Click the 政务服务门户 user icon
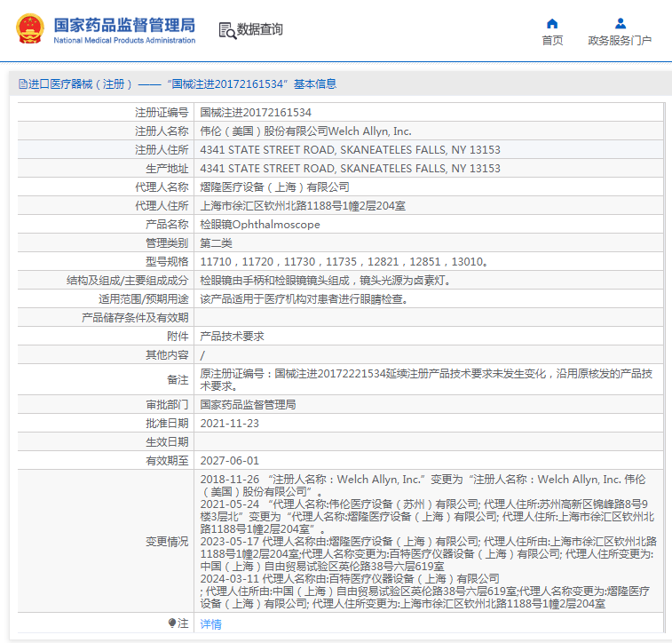672x643 pixels. 621,23
